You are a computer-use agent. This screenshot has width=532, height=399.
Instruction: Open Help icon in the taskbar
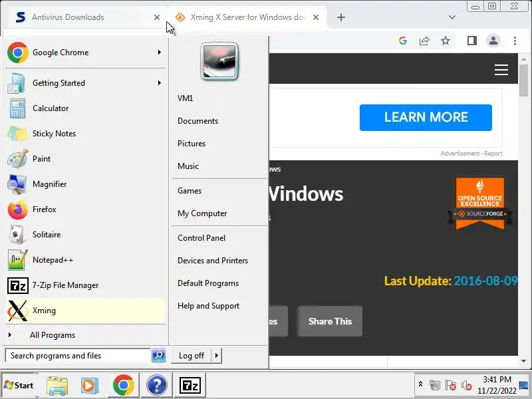coord(157,386)
